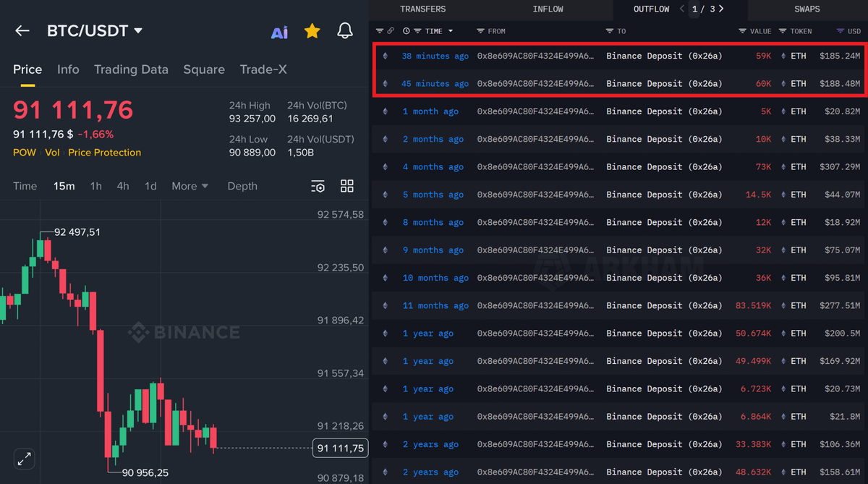Click the POW tag
Viewport: 868px width, 484px height.
coord(23,153)
